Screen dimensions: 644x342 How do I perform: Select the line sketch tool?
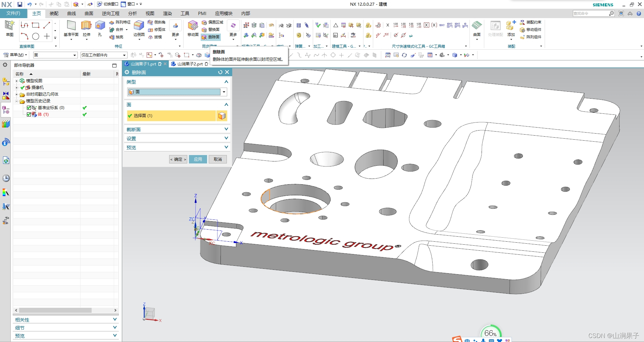[x=47, y=25]
